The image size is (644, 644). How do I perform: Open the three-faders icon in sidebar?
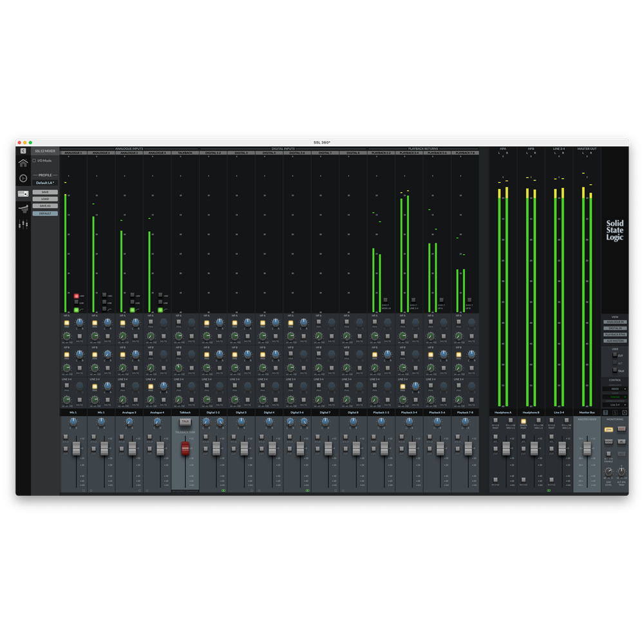23,224
